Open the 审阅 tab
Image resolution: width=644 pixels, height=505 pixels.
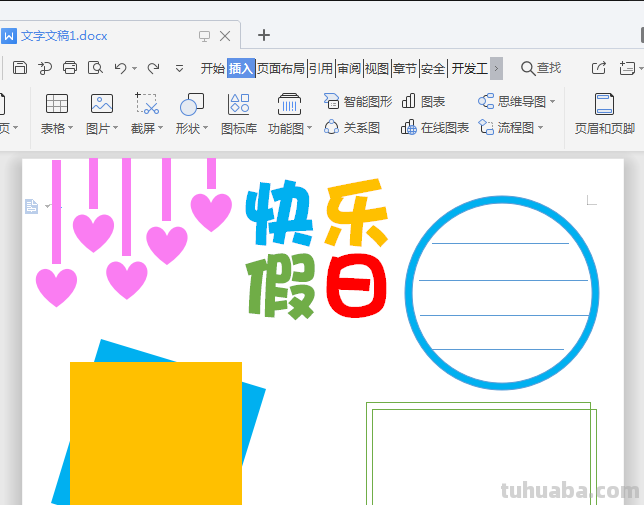349,68
